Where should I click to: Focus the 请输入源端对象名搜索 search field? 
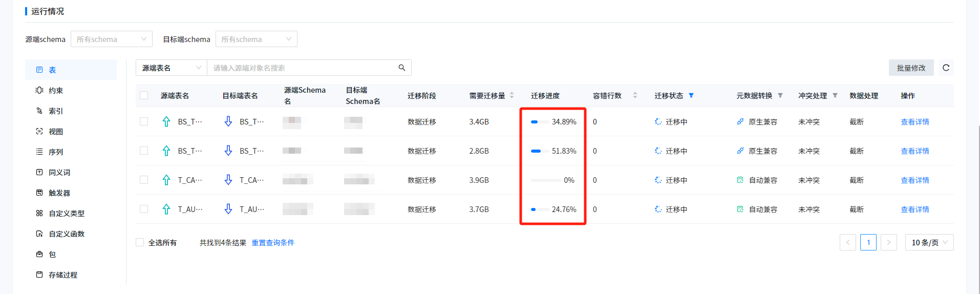(x=302, y=68)
